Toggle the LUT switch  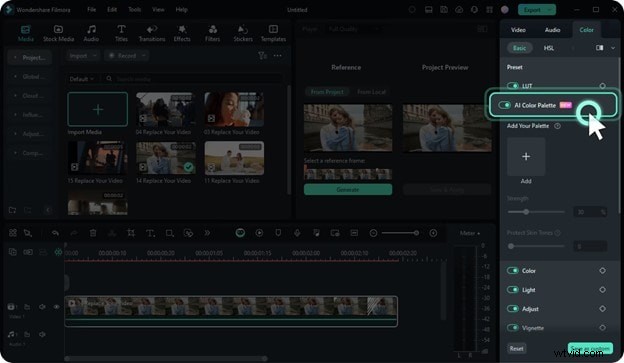click(x=513, y=86)
